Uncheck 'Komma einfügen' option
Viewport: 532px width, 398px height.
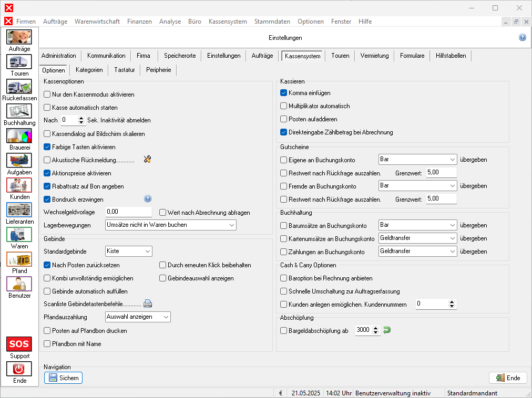(x=284, y=93)
